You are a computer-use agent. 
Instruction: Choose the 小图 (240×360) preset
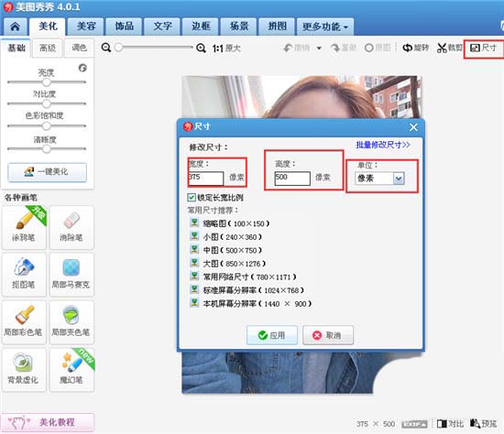(225, 237)
